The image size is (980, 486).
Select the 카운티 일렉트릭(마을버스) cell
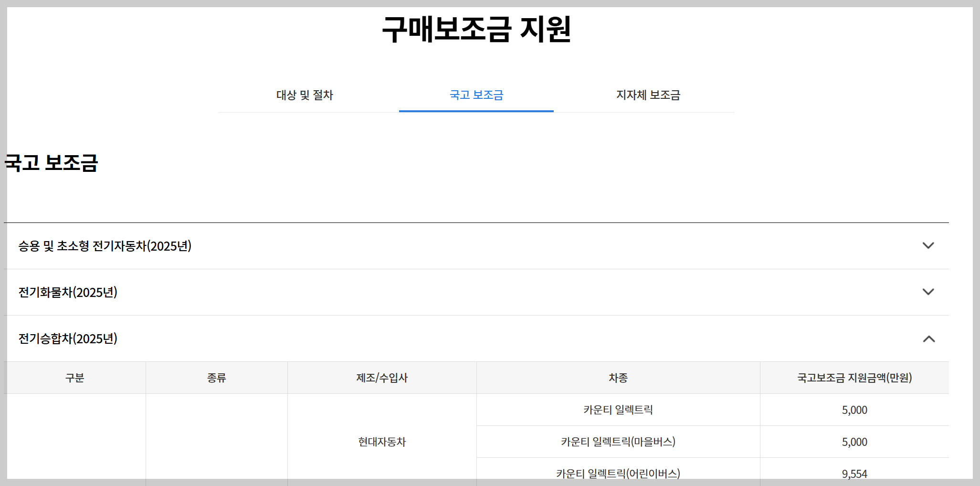[618, 442]
